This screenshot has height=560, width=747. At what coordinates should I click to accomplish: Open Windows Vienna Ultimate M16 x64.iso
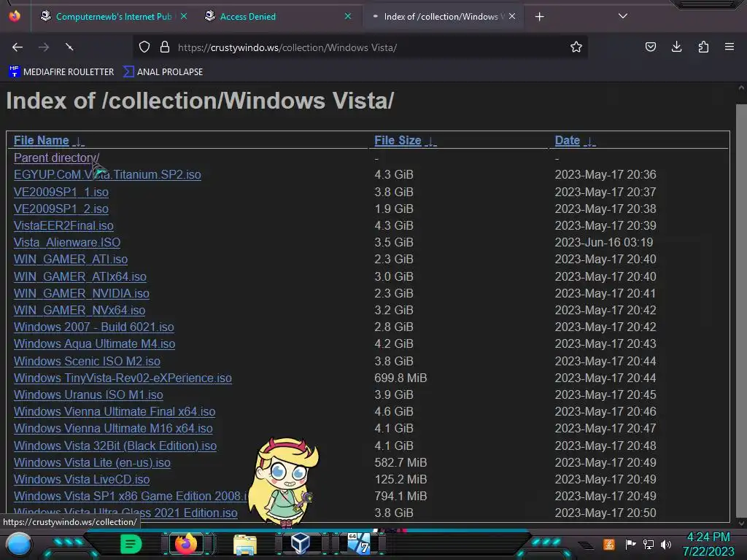[113, 428]
